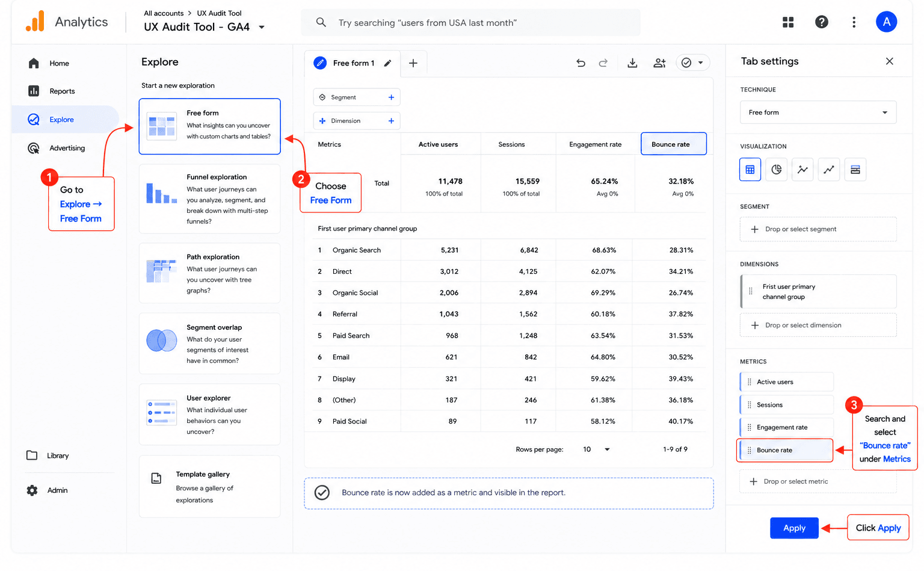Open the account avatar A
924x571 pixels.
(x=886, y=22)
